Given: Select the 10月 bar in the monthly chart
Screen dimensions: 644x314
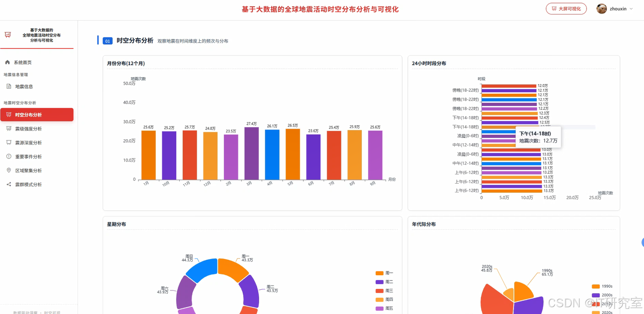Looking at the screenshot, I should [169, 156].
